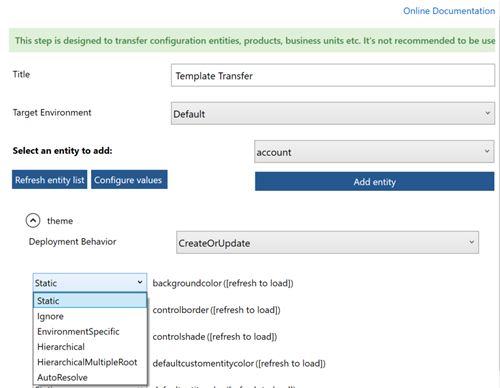
Task: Click the Target Environment dropdown arrow
Action: coord(487,113)
